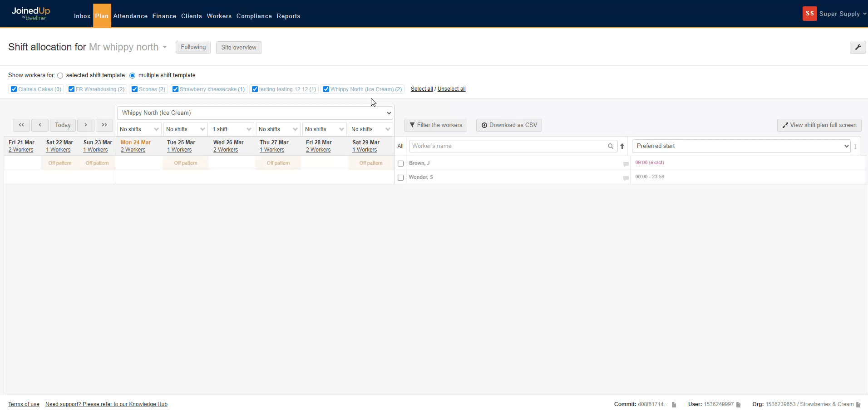Click the sort ascending arrow icon
The image size is (868, 412).
[x=622, y=146]
